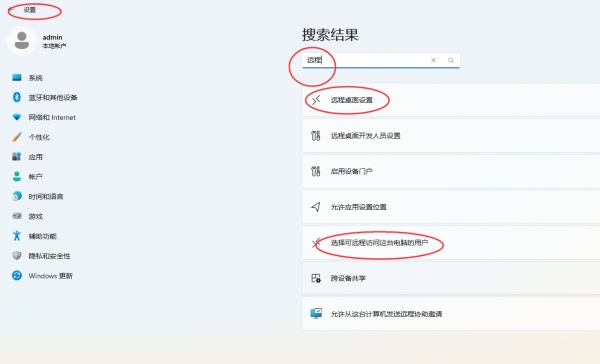
Task: Focus the search field containing 远程
Action: tap(381, 60)
